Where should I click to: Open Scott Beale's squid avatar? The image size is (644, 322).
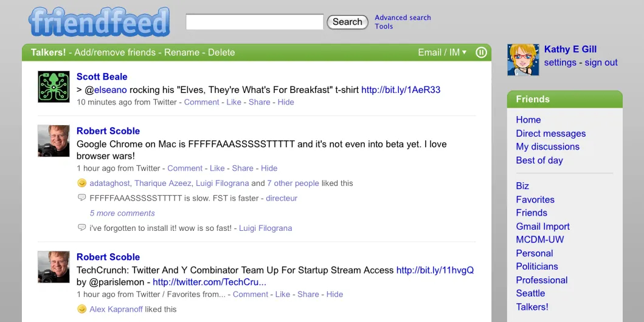pyautogui.click(x=54, y=86)
